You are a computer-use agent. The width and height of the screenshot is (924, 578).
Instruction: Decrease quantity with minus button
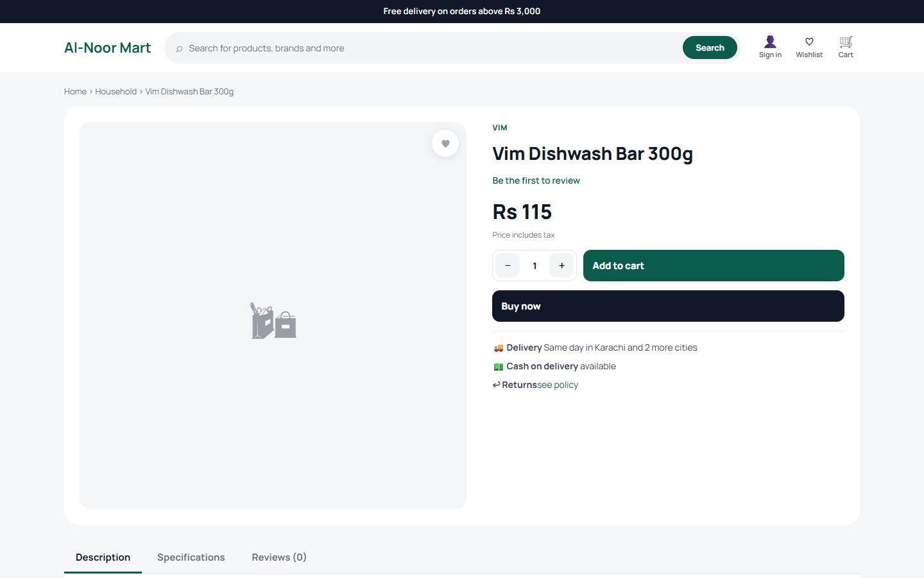pyautogui.click(x=508, y=265)
